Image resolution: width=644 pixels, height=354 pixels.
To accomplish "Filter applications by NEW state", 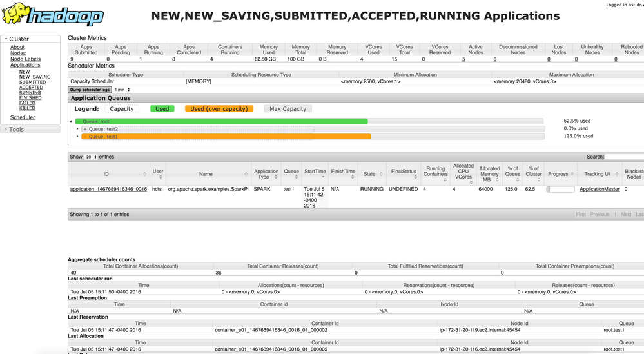I will [x=24, y=72].
